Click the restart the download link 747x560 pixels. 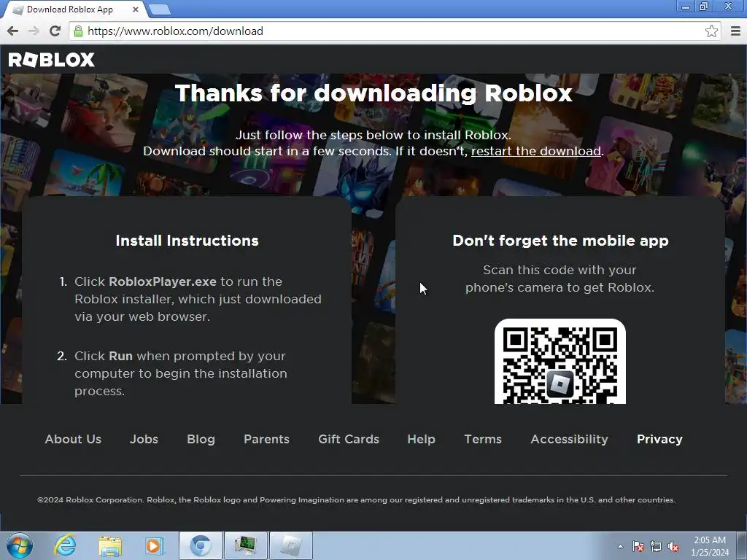536,151
